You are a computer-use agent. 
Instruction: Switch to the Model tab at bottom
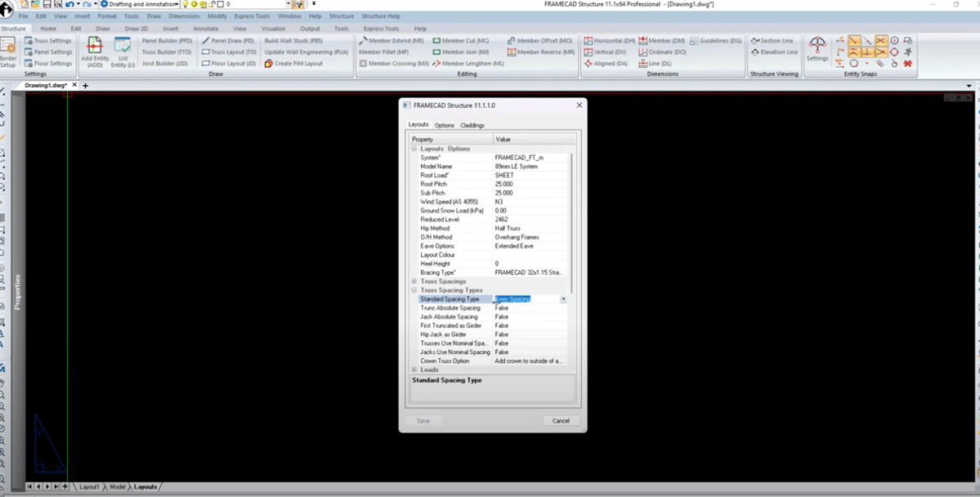[x=116, y=486]
